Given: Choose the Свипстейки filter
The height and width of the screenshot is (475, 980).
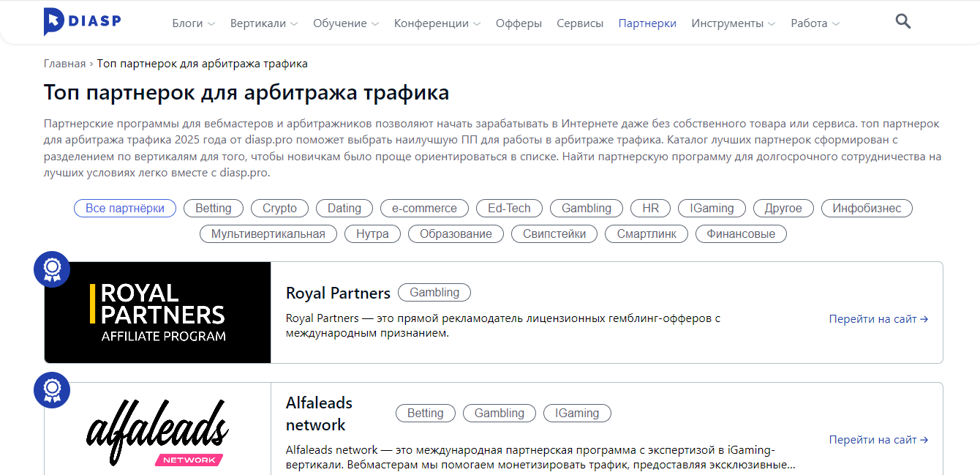Looking at the screenshot, I should coord(554,234).
